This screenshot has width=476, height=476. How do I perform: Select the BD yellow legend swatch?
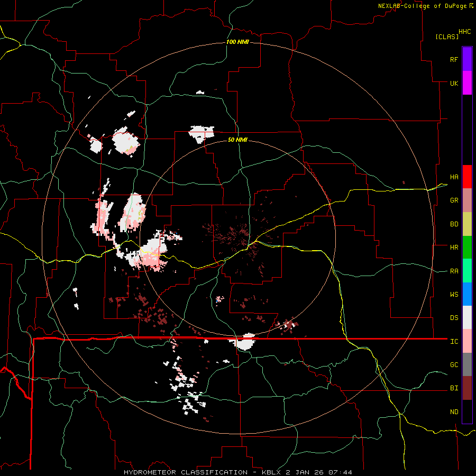467,224
